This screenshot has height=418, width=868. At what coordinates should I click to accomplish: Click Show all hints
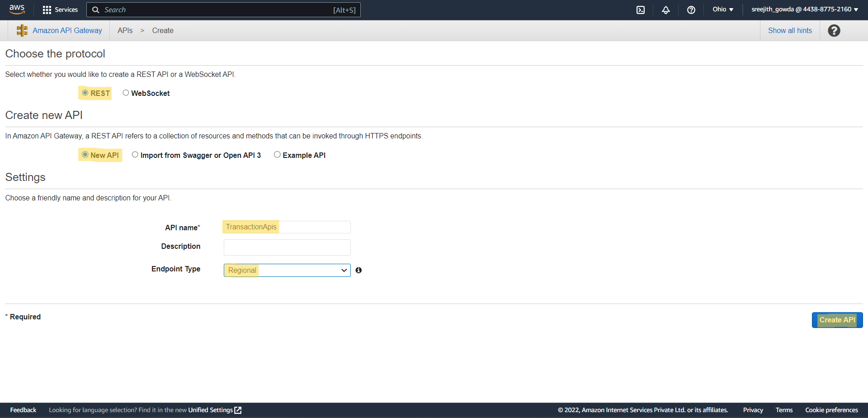(790, 30)
